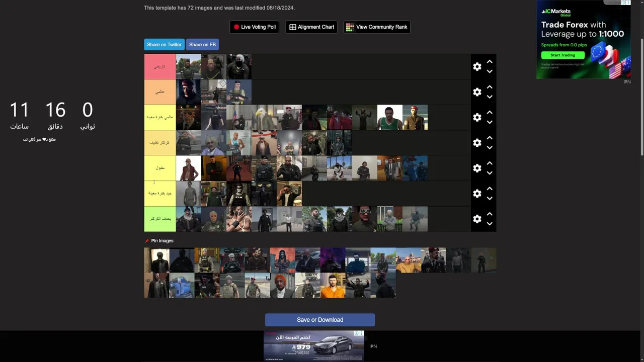
Task: Move مقبول tier row up
Action: [x=490, y=163]
